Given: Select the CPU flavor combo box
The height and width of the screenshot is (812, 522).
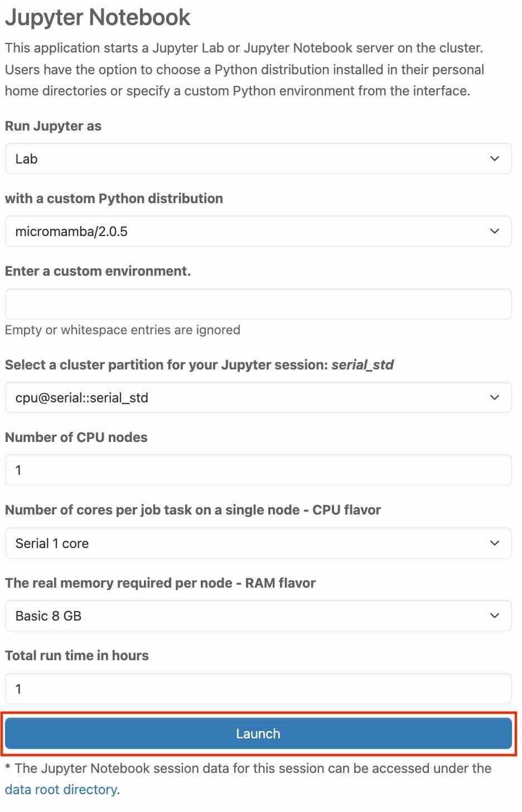Looking at the screenshot, I should pyautogui.click(x=258, y=543).
